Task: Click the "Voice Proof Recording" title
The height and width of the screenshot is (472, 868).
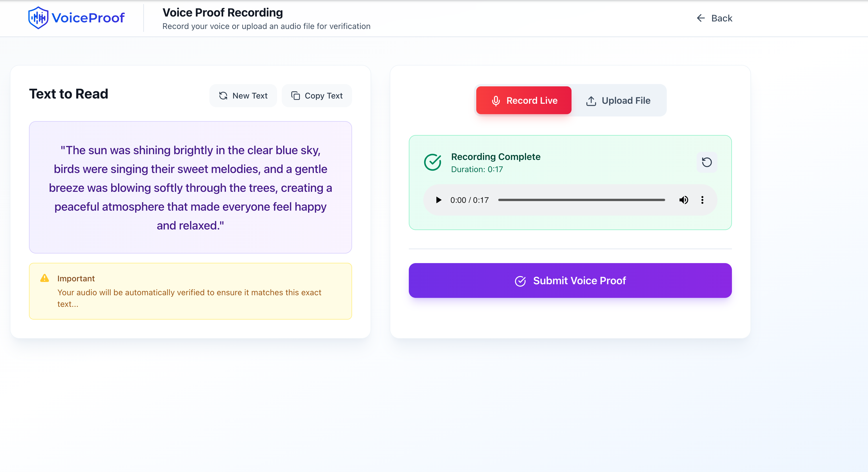Action: click(x=222, y=12)
